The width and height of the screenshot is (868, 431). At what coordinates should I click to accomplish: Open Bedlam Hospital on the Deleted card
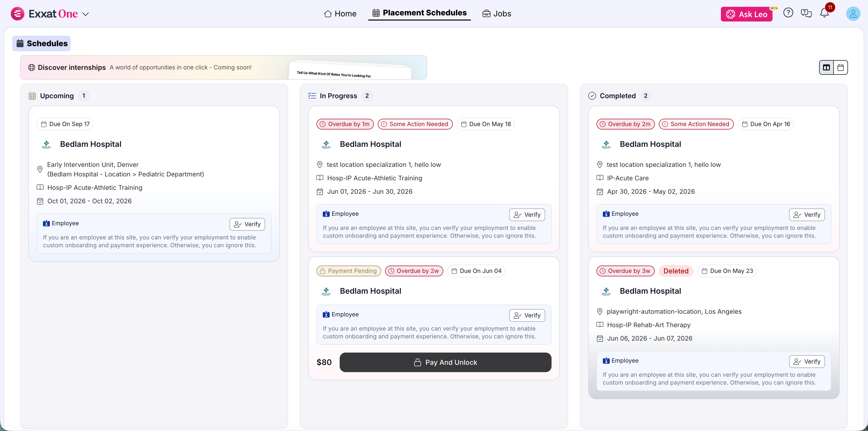point(650,291)
